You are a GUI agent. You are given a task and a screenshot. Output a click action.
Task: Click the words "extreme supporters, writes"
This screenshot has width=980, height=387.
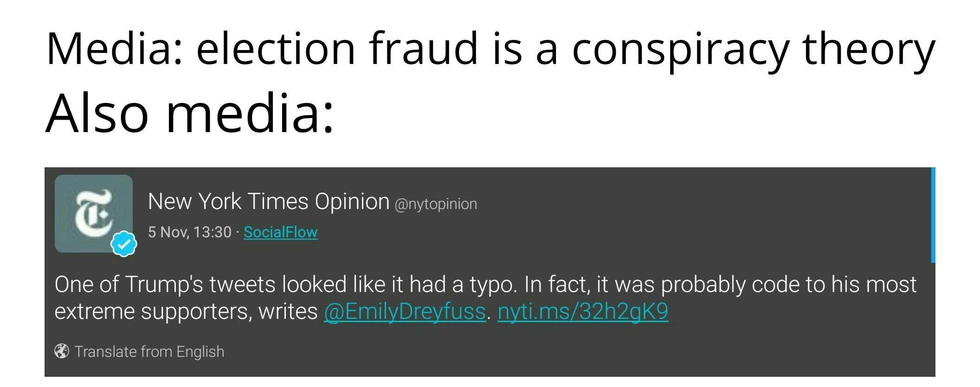point(186,311)
